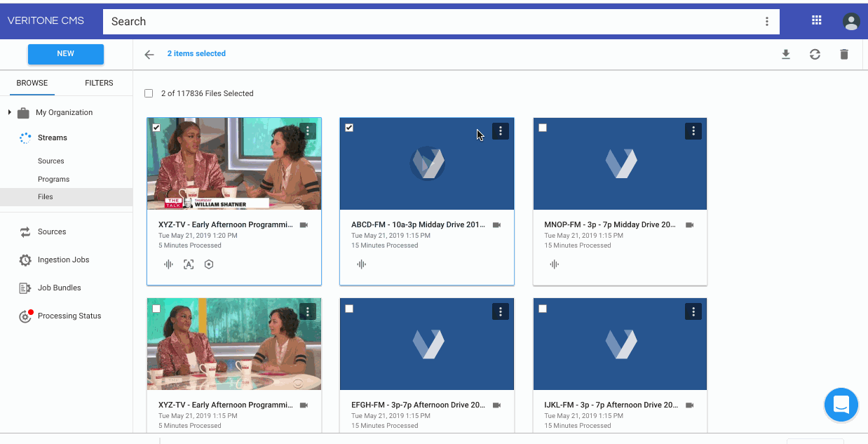
Task: Click the refresh icon in the toolbar
Action: [815, 54]
